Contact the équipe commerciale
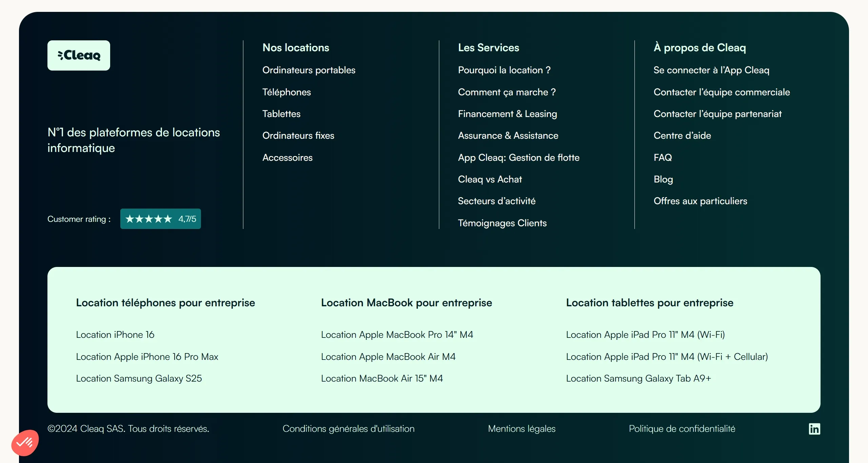Screen dimensions: 868x463 pyautogui.click(x=721, y=92)
